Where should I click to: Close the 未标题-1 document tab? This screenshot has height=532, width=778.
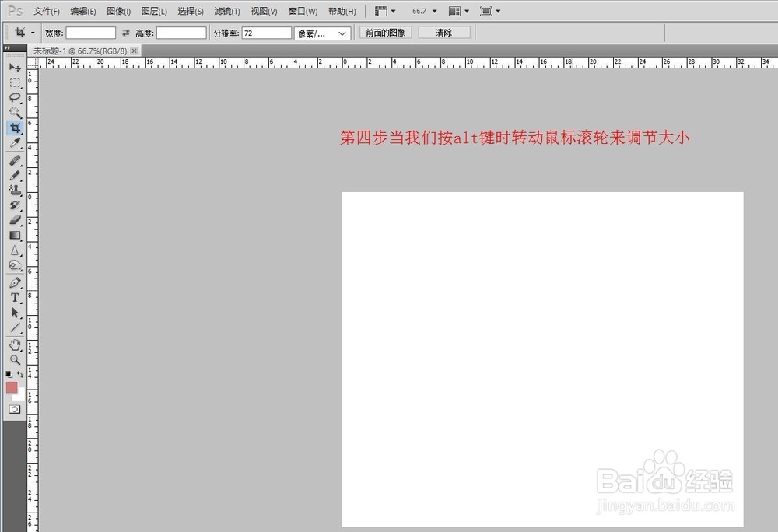coord(134,51)
